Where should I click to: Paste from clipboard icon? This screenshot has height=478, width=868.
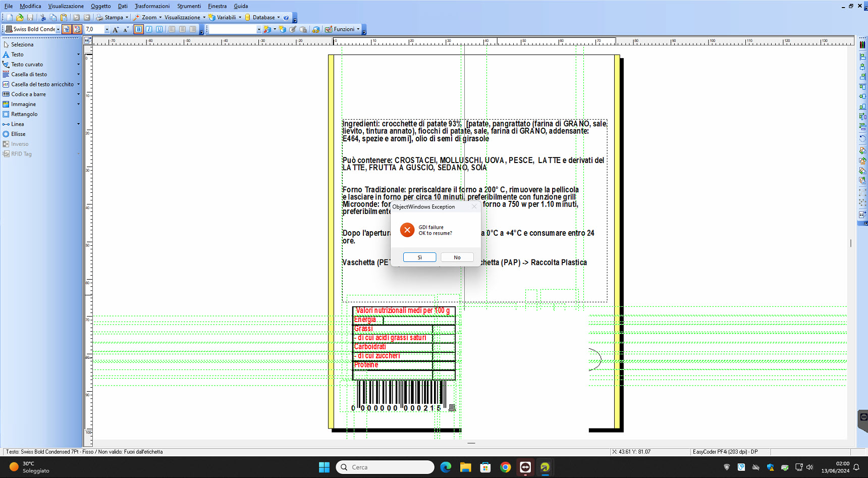coord(64,17)
